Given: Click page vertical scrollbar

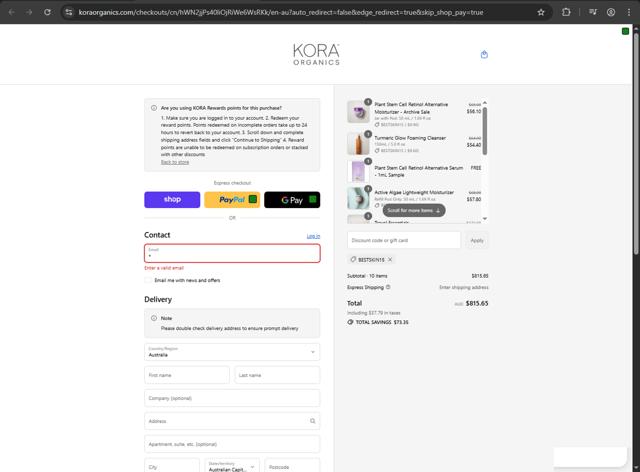Looking at the screenshot, I should pyautogui.click(x=636, y=145).
